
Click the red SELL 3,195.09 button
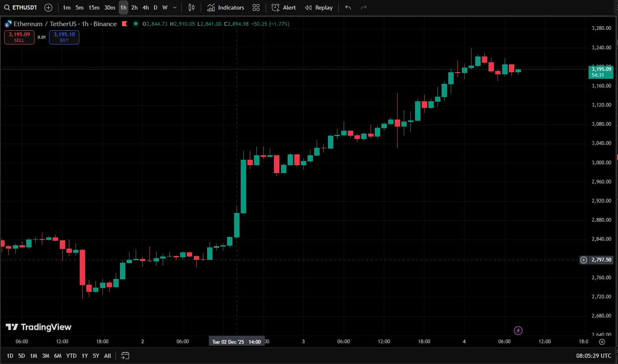coord(19,37)
